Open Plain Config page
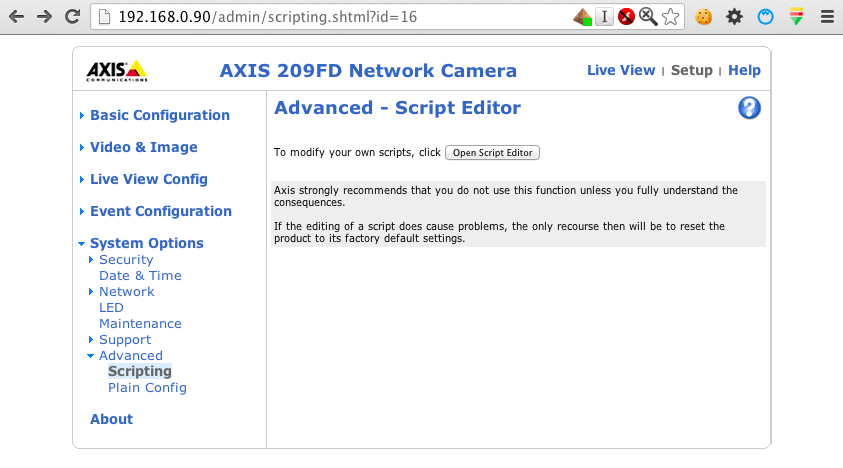This screenshot has width=843, height=468. tap(147, 388)
